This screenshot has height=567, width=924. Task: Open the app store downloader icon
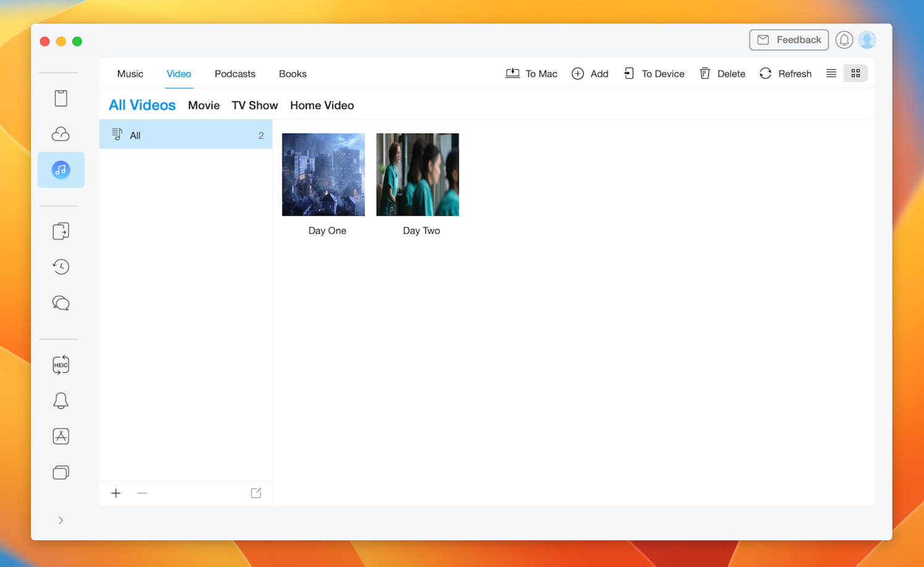point(61,437)
